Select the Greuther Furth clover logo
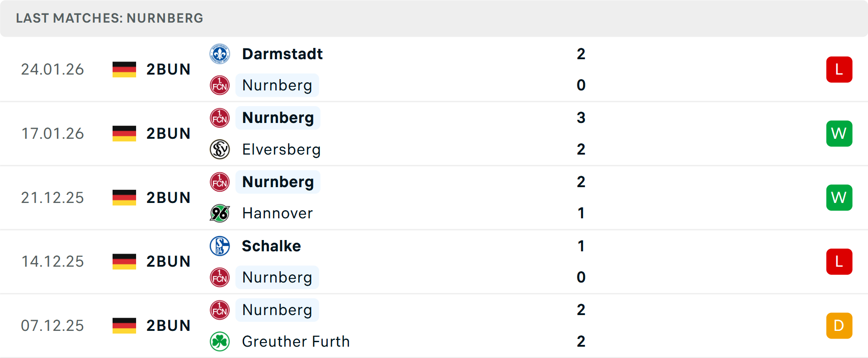The image size is (868, 358). coord(219,342)
